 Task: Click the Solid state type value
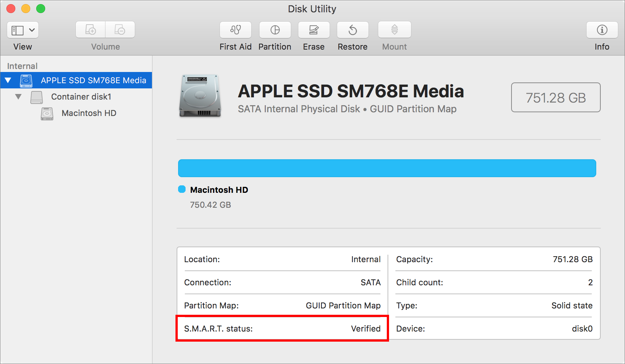point(572,305)
